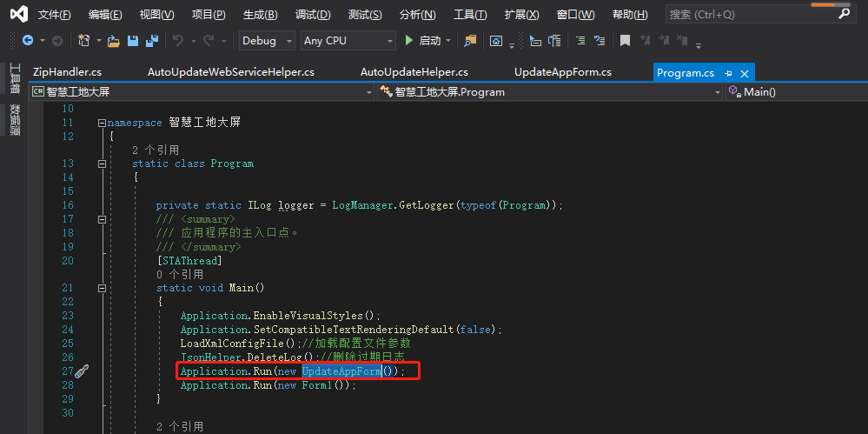Open the Undo history dropdown arrow

pyautogui.click(x=194, y=41)
